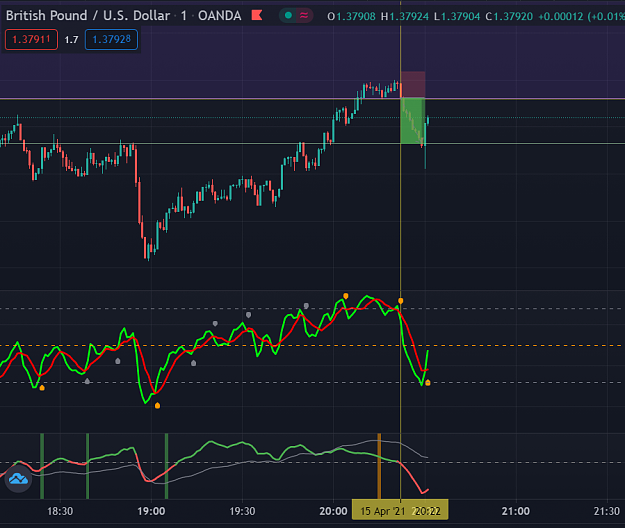Click the yellow 15 Apr '21 20:22 time label
625x528 pixels.
pyautogui.click(x=400, y=511)
